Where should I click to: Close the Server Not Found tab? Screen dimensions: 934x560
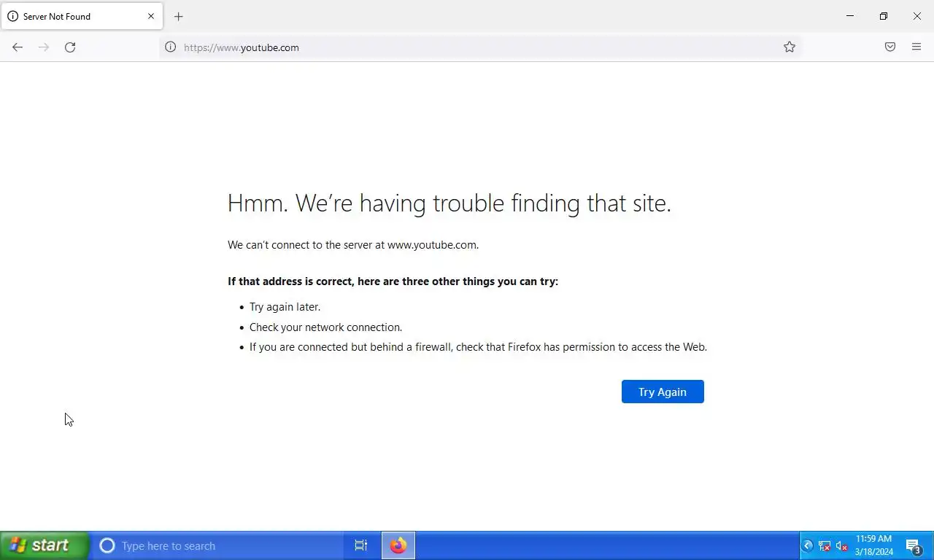(x=151, y=16)
